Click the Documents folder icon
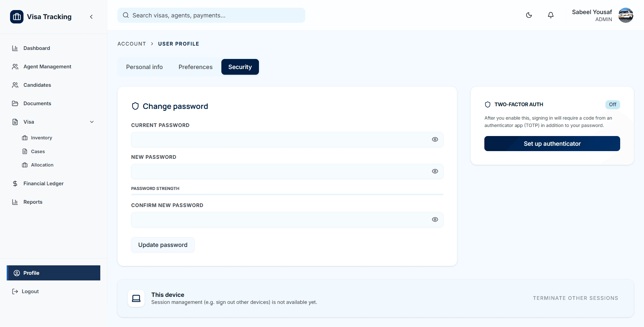Image resolution: width=644 pixels, height=327 pixels. coord(15,104)
